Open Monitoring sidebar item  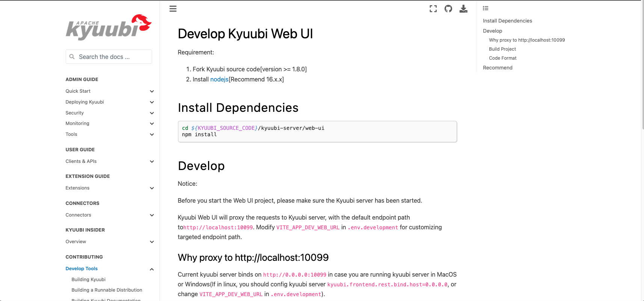tap(77, 123)
